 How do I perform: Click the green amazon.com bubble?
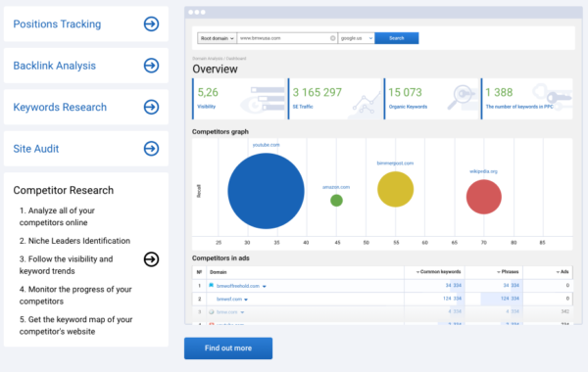click(x=336, y=201)
